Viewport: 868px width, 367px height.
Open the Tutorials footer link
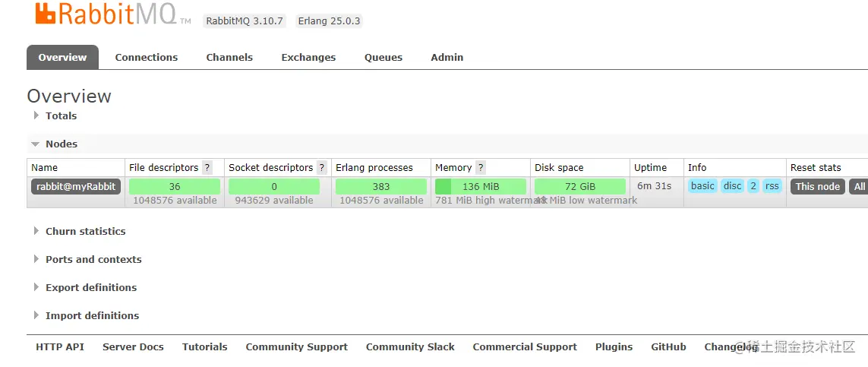[205, 347]
